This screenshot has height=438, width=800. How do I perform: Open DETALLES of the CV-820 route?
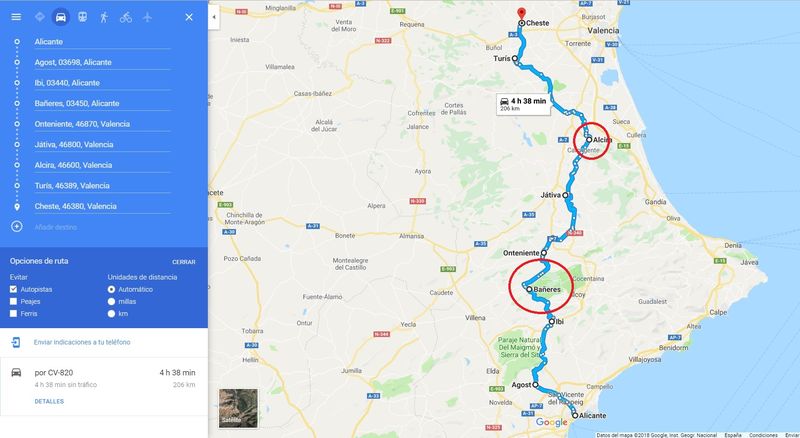pyautogui.click(x=49, y=401)
